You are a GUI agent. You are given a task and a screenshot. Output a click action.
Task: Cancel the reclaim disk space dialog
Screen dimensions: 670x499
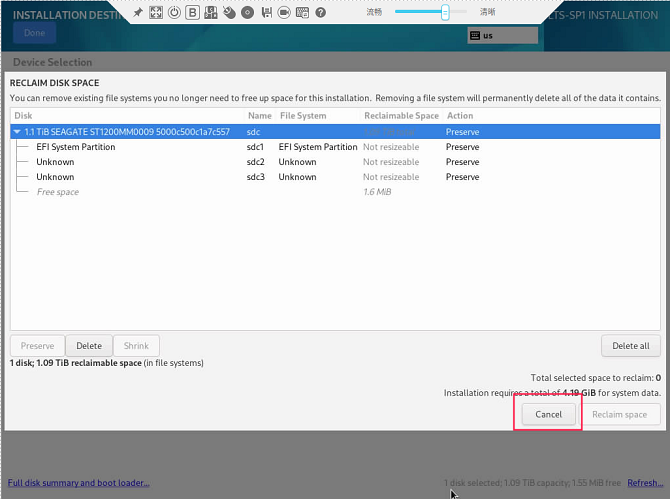(x=548, y=414)
